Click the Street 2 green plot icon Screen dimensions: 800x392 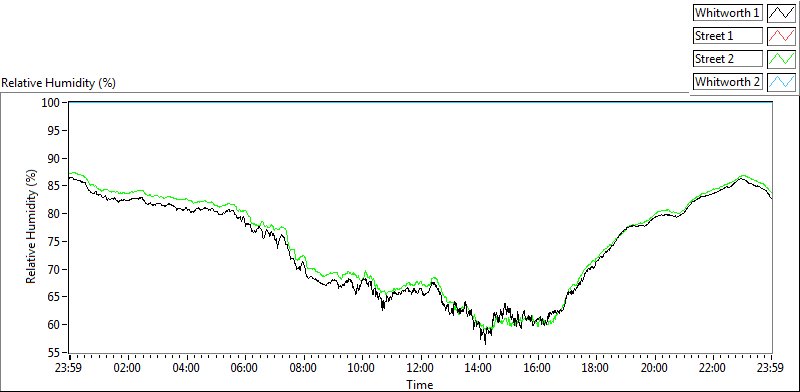coord(782,59)
